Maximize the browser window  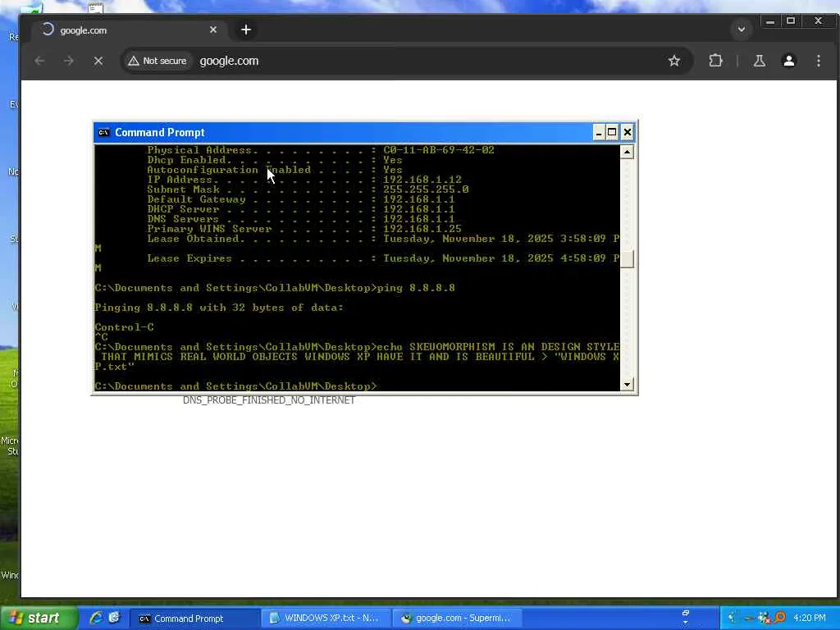click(x=791, y=21)
